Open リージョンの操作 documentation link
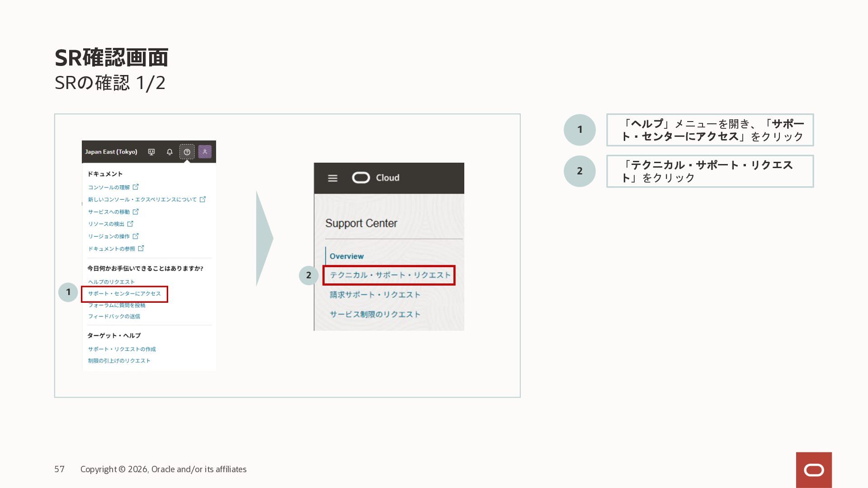The image size is (868, 488). (109, 236)
